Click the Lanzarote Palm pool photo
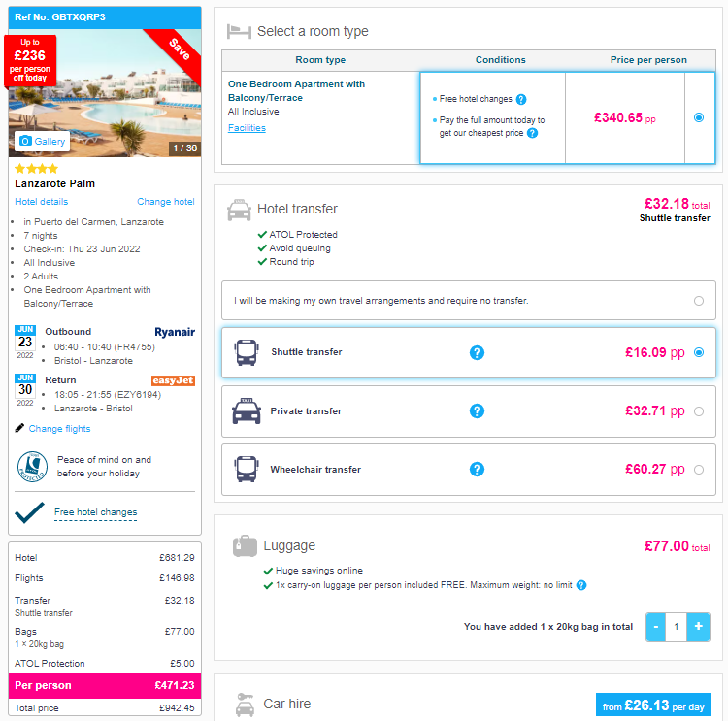This screenshot has height=721, width=728. point(105,93)
